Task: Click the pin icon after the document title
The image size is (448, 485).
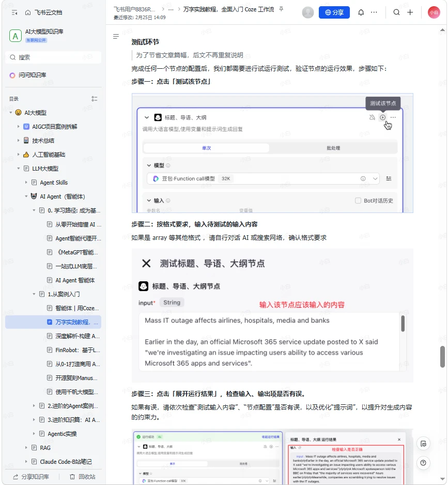Action: 281,9
